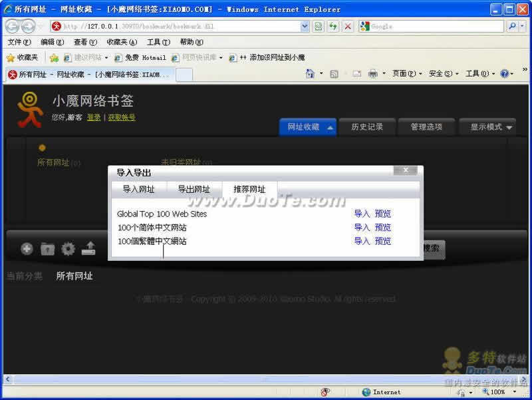This screenshot has width=532, height=400.
Task: Open the 管理选项 tab
Action: click(x=426, y=127)
